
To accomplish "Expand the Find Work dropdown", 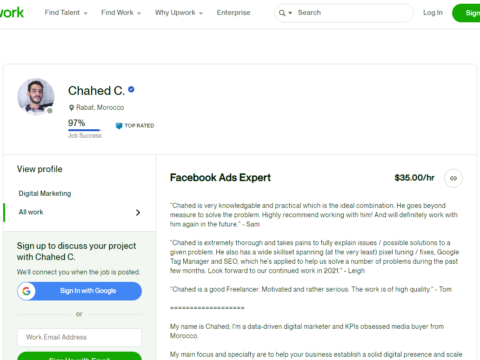I will (x=121, y=13).
